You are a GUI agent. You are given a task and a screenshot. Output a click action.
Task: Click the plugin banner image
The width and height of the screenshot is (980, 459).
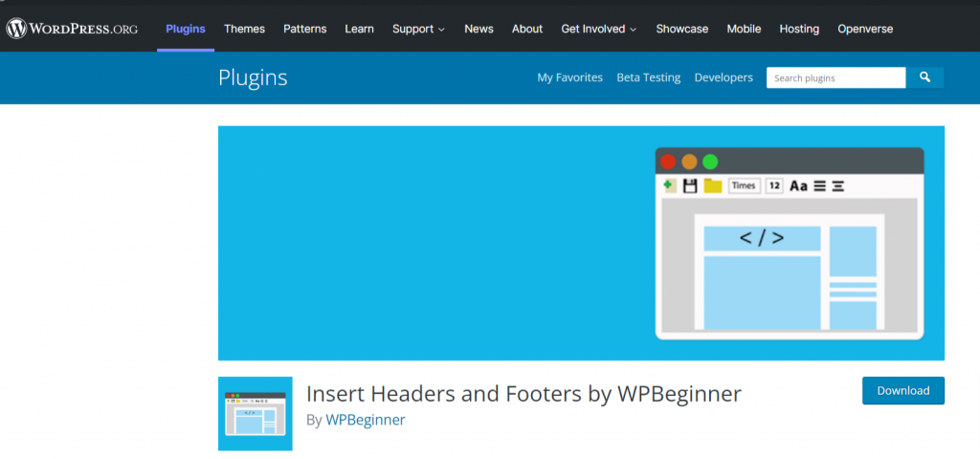click(x=581, y=243)
